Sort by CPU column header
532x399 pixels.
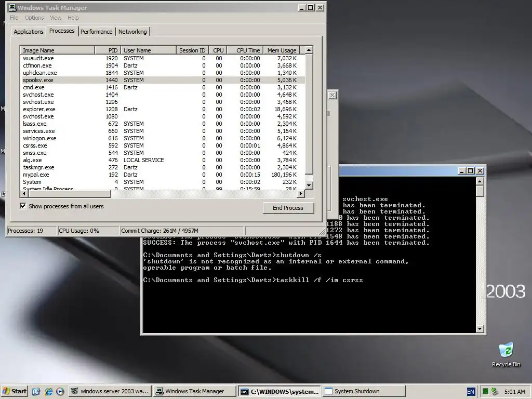click(218, 50)
